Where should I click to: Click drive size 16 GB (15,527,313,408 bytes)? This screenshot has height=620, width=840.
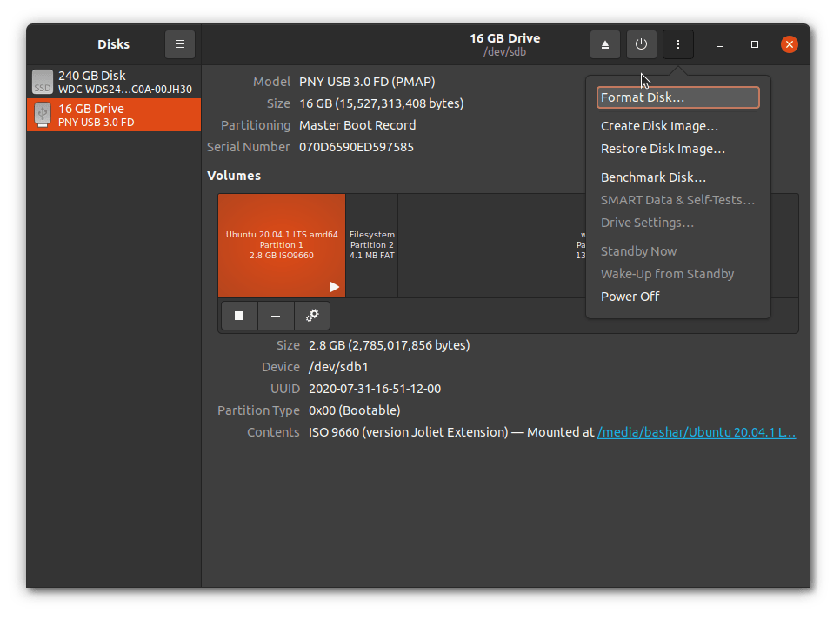coord(382,103)
